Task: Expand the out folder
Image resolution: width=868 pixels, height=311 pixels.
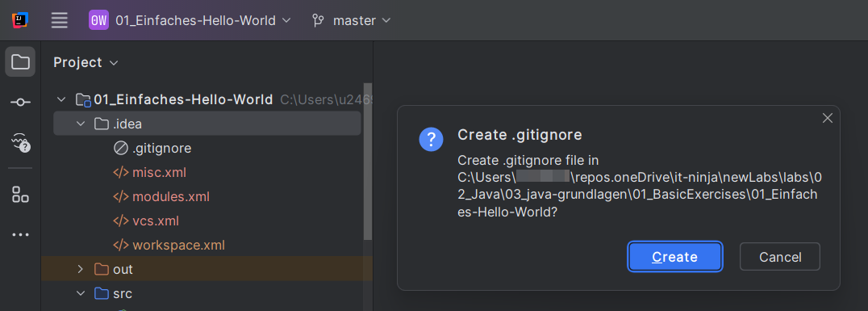Action: click(81, 270)
